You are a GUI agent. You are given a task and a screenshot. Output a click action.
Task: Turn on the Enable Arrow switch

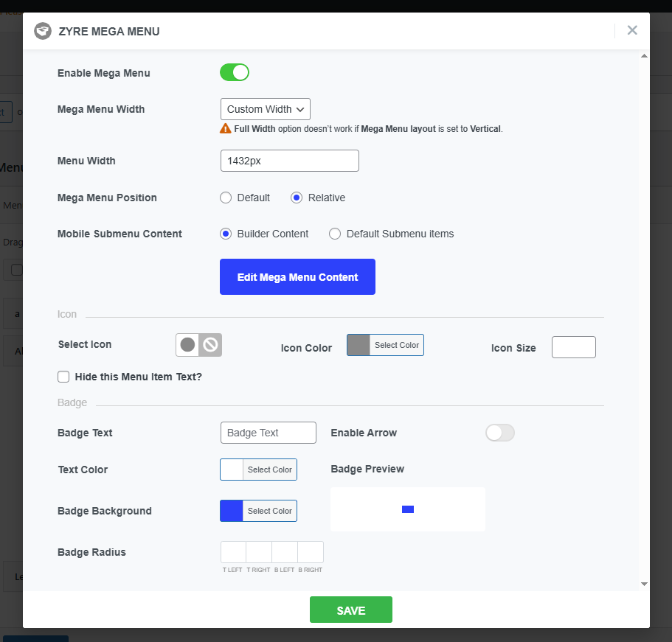click(x=499, y=433)
